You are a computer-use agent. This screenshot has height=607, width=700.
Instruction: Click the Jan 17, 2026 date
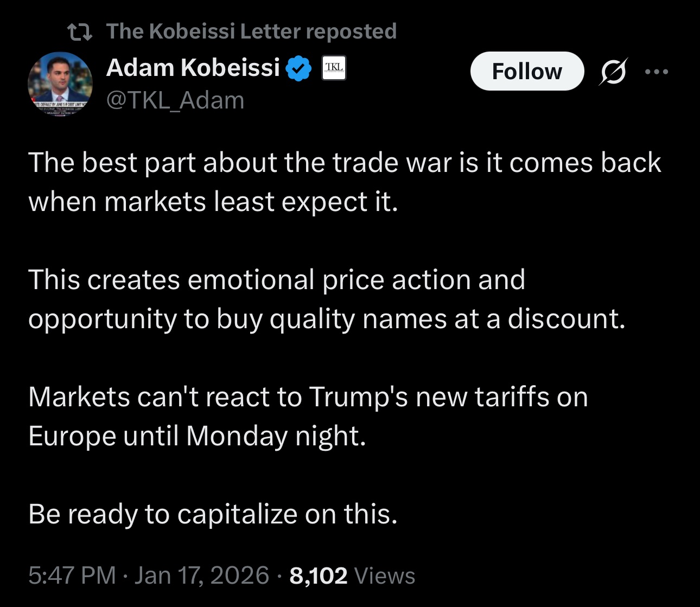(202, 576)
